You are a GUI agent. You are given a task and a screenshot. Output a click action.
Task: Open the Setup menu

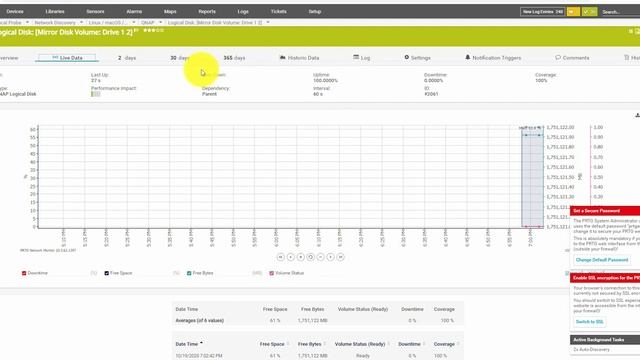(315, 11)
